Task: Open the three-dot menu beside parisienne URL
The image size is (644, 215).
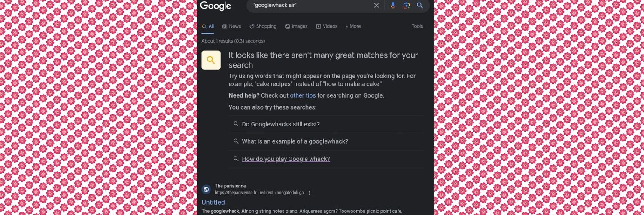Action: (310, 193)
